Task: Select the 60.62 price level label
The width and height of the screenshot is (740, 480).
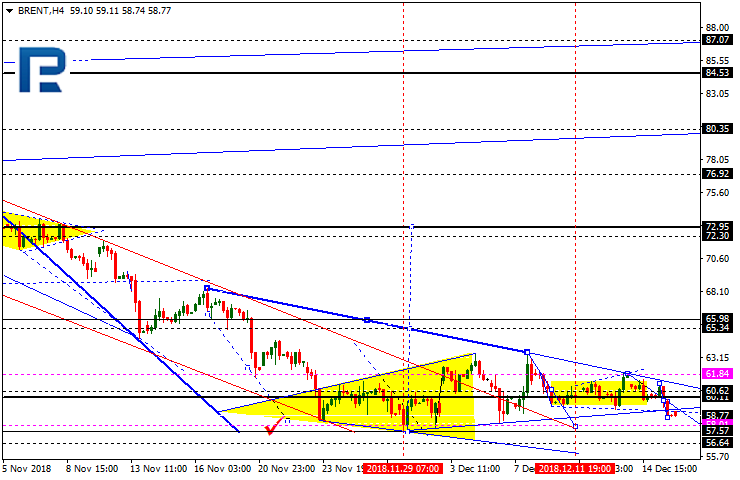Action: point(717,390)
